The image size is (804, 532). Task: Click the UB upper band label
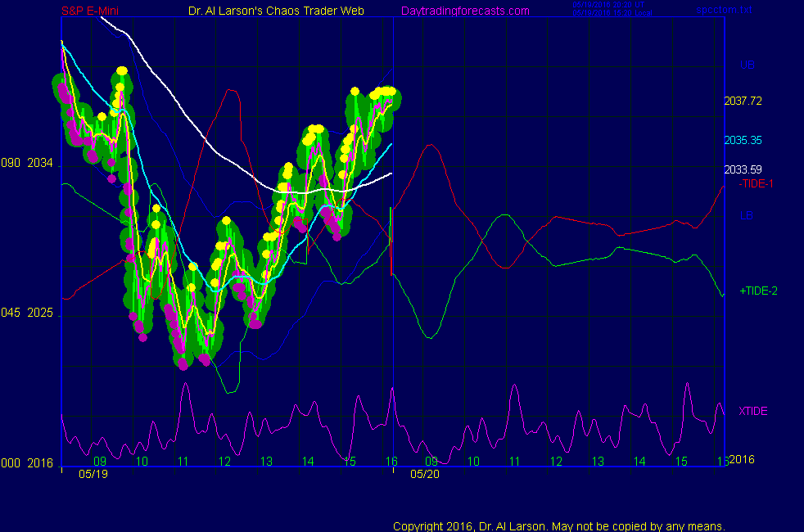click(x=747, y=65)
